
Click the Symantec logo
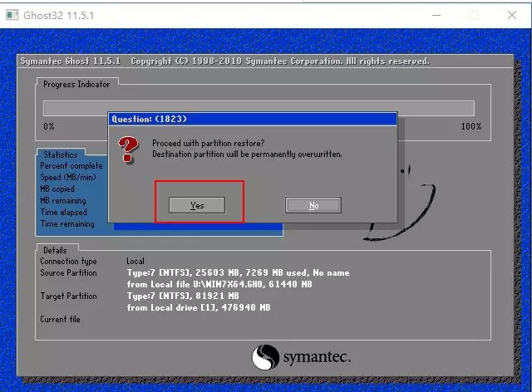[301, 357]
